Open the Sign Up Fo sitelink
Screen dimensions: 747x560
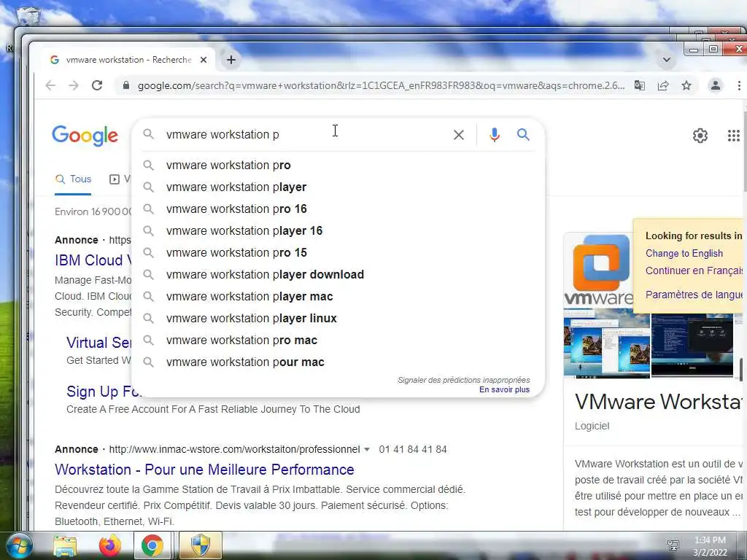tap(104, 392)
